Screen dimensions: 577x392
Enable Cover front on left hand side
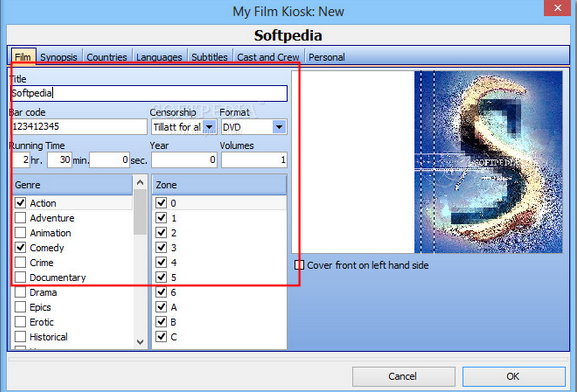[x=299, y=265]
